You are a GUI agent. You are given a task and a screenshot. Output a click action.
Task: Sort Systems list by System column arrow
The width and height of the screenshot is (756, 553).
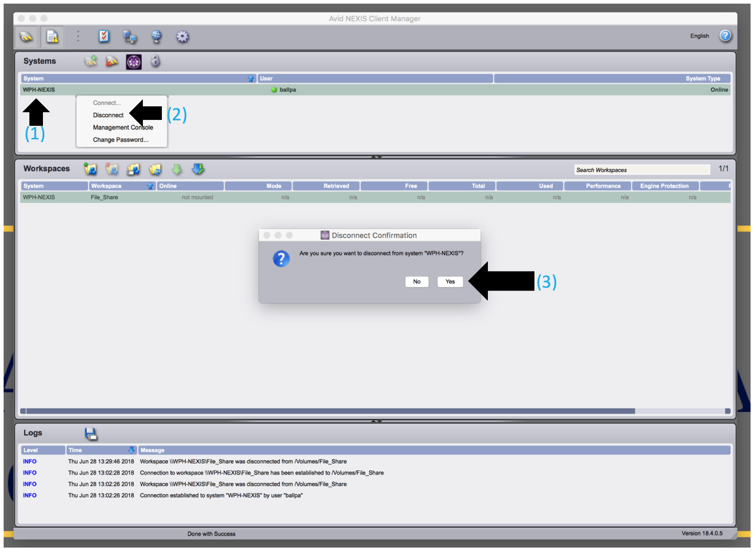pos(251,79)
